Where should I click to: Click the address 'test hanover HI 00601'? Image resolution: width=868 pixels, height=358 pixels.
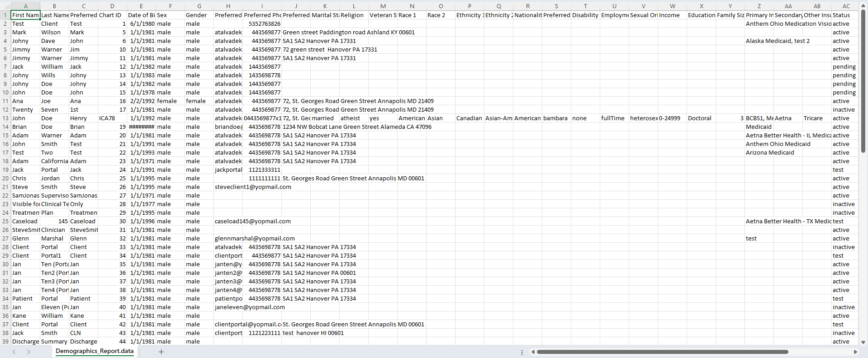(x=313, y=333)
